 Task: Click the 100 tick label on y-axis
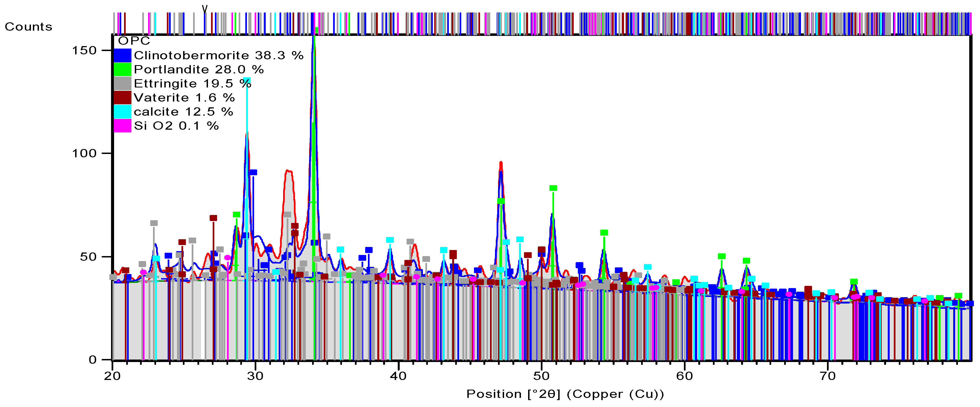pos(85,153)
